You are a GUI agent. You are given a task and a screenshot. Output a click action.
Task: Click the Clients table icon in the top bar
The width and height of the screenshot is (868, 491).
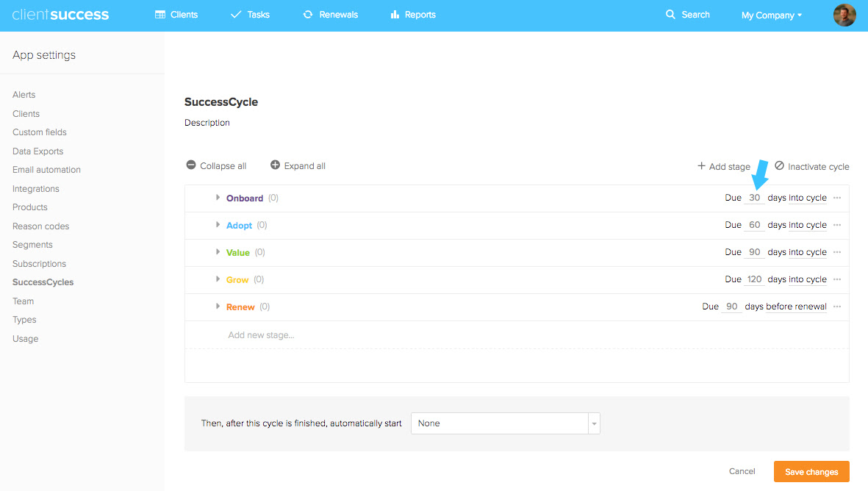pyautogui.click(x=160, y=15)
